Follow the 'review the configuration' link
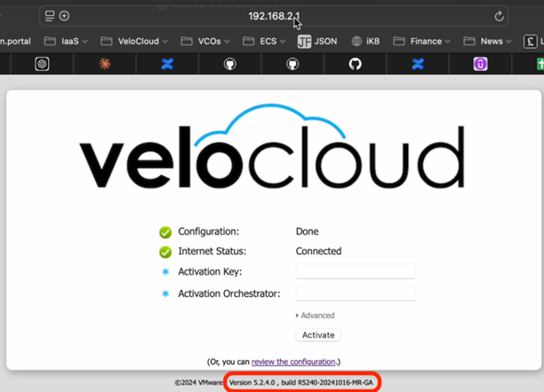Screen dimensions: 544x392 tap(293, 362)
